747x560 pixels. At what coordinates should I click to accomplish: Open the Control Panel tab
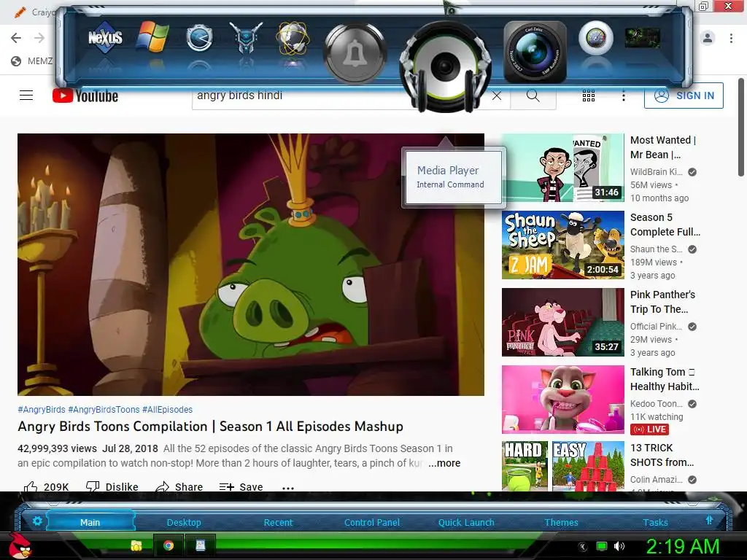pyautogui.click(x=371, y=522)
